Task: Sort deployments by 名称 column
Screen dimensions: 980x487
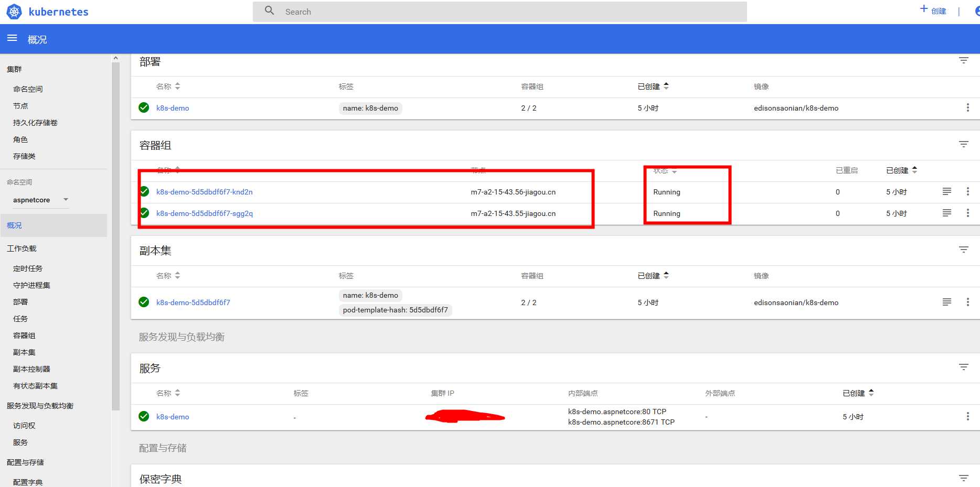Action: [x=168, y=86]
